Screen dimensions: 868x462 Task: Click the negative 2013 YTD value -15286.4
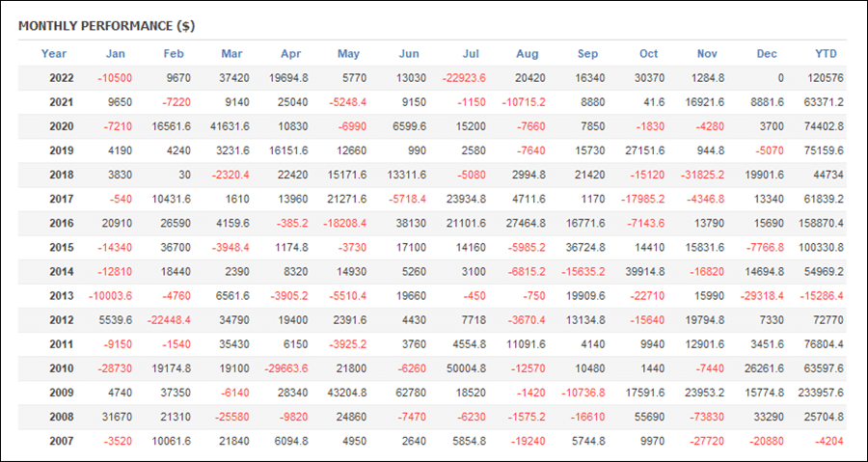[822, 296]
